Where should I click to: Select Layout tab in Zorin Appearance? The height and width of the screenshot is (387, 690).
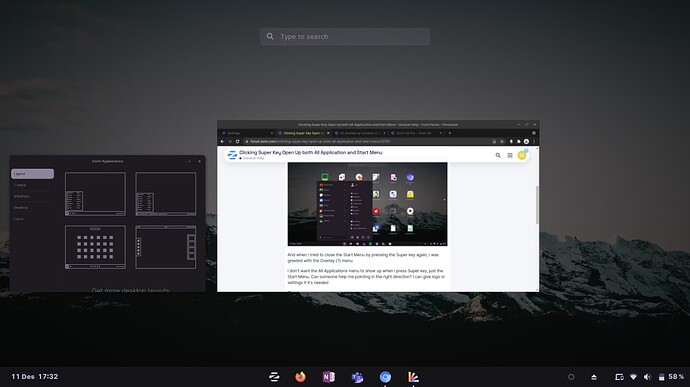pyautogui.click(x=33, y=174)
